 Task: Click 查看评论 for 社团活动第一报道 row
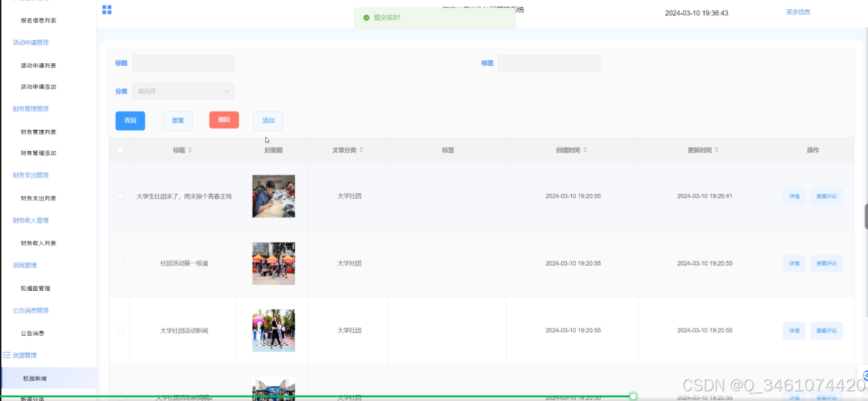[827, 263]
